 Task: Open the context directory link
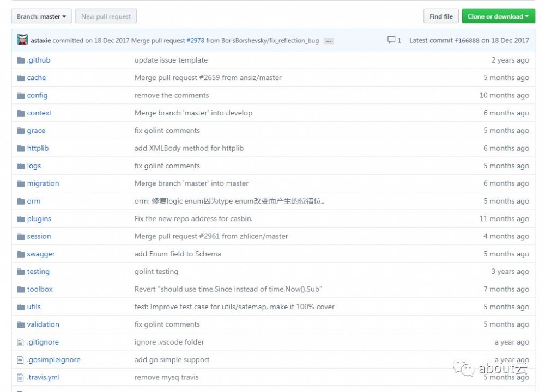[x=39, y=113]
